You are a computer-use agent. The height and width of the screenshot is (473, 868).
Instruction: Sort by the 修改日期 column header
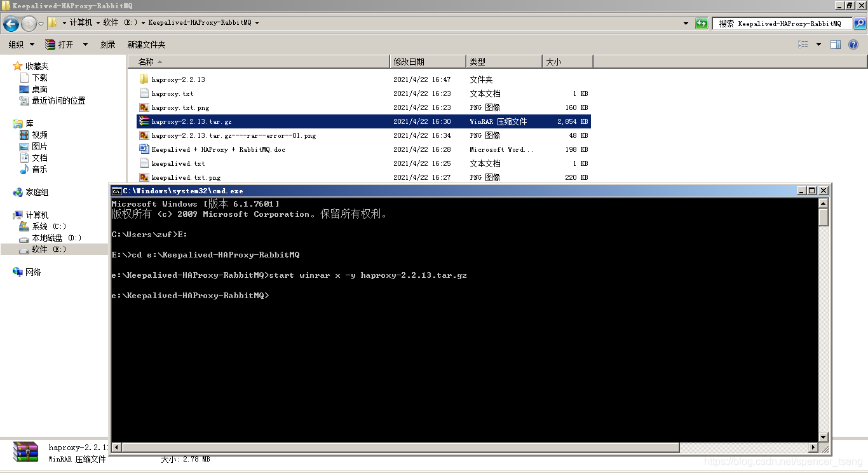click(x=428, y=62)
